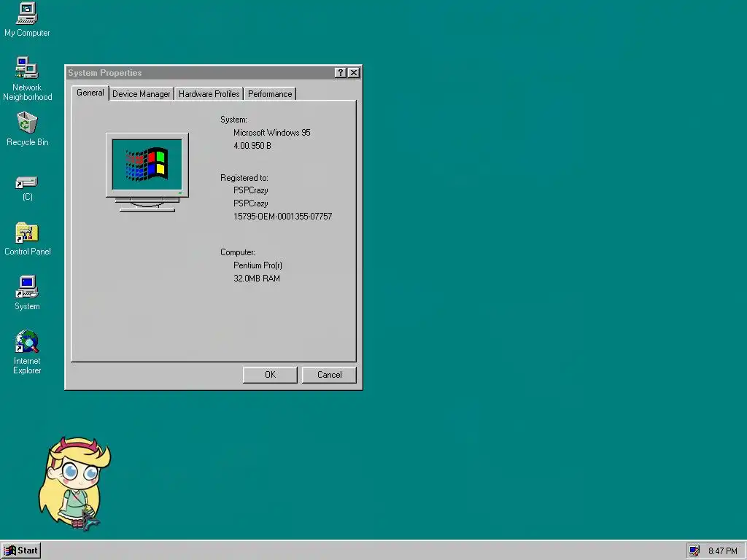Click the version '4.00.950 B' text
This screenshot has height=560, width=747.
pyautogui.click(x=252, y=146)
